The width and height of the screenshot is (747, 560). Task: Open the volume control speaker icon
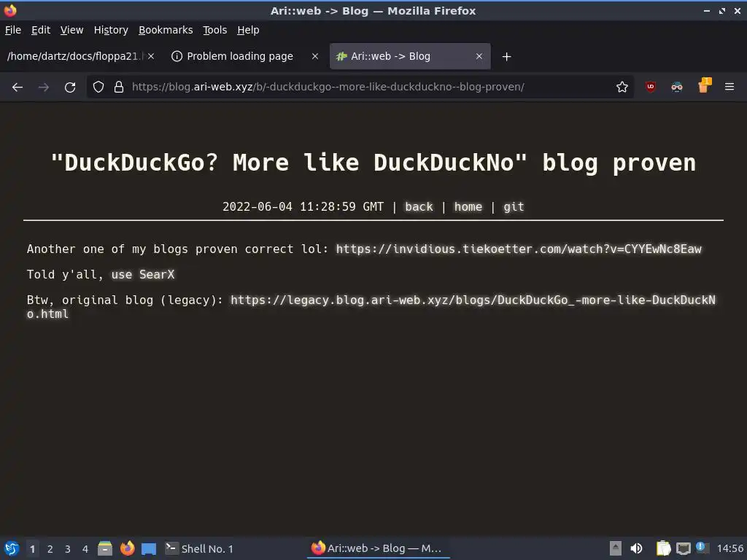pos(636,548)
